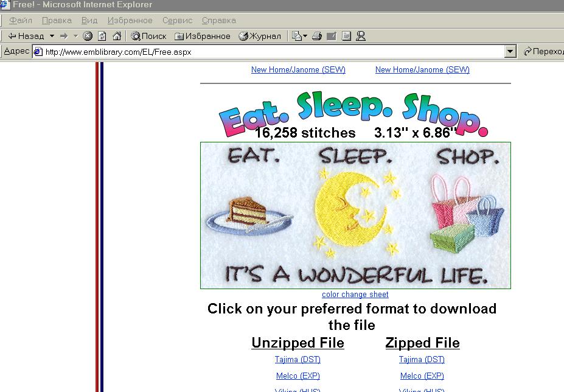Open the Избранное menu in menu bar
Viewport: 564px width, 392px height.
[130, 21]
